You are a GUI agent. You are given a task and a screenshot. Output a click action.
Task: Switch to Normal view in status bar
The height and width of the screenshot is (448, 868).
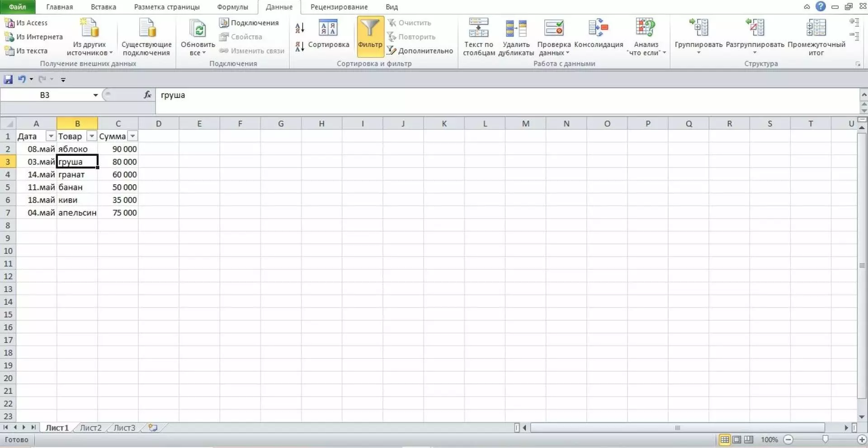724,439
